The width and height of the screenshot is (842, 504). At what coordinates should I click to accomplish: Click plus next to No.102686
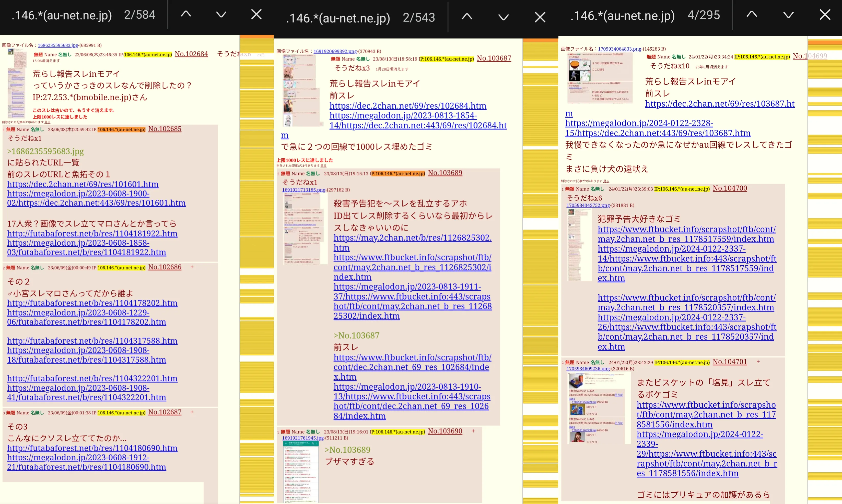(192, 267)
